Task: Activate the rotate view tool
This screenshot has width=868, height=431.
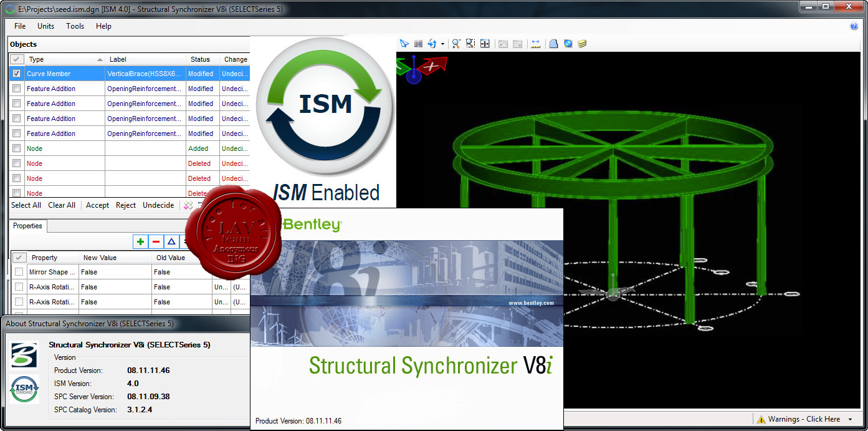Action: pyautogui.click(x=432, y=44)
